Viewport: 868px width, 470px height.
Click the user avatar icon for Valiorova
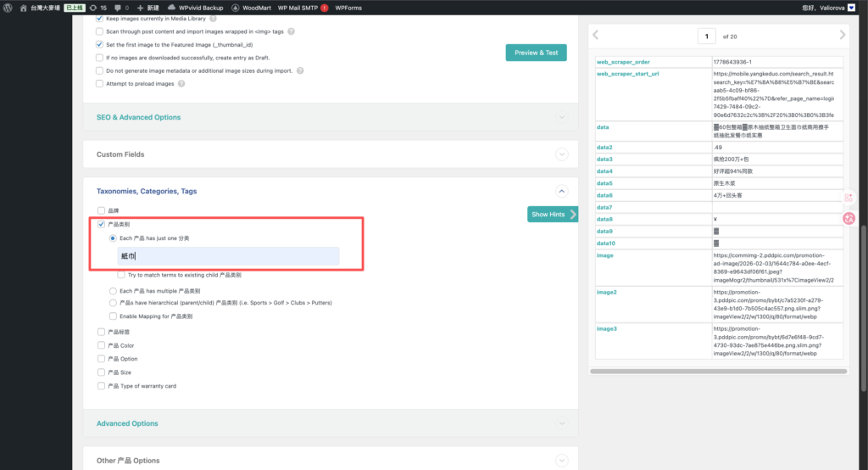click(x=851, y=8)
